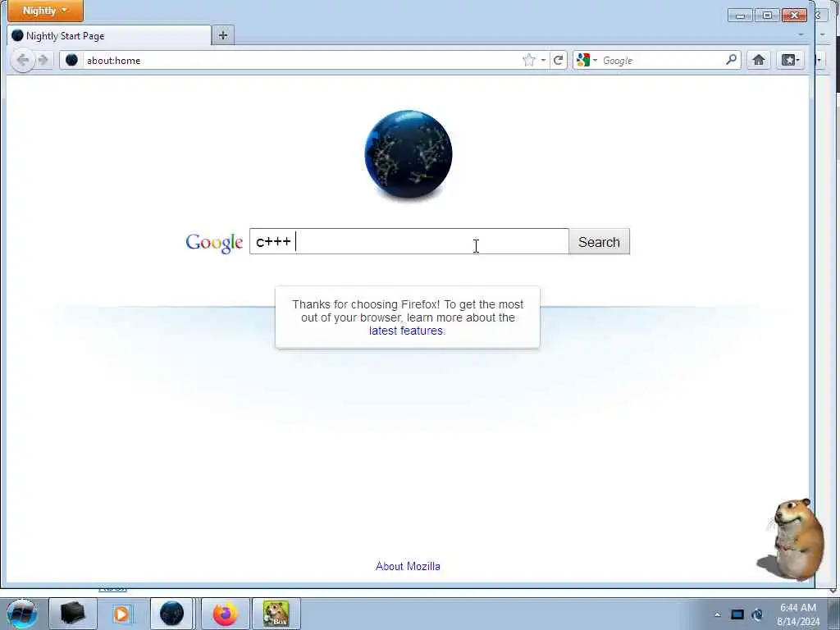Open the About Mozilla link
Screen dimensions: 840x630
(408, 566)
